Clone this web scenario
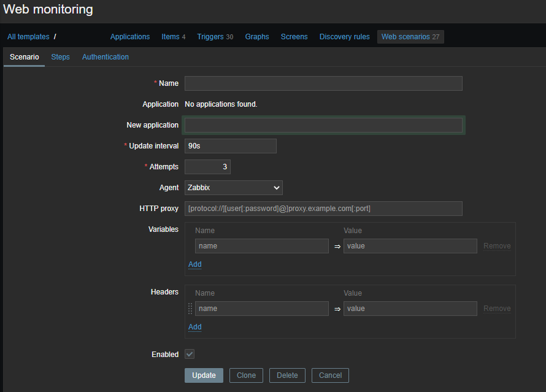The width and height of the screenshot is (546, 392). [x=246, y=375]
